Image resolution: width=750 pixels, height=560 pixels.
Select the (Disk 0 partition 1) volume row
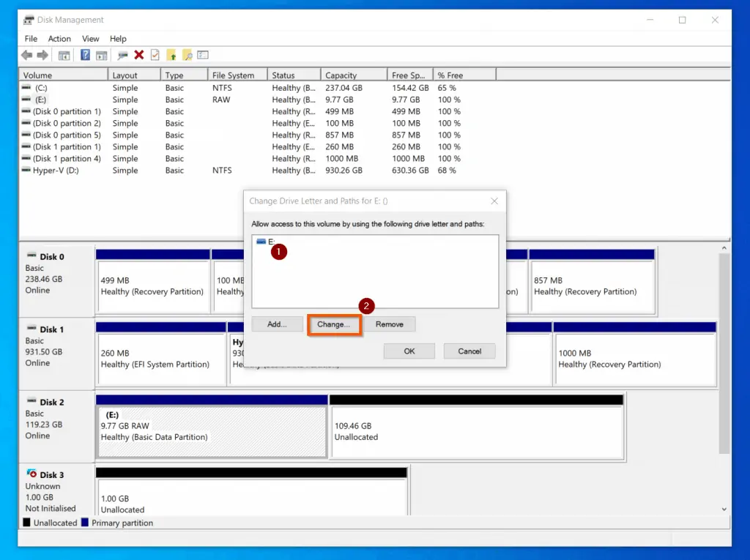pyautogui.click(x=242, y=111)
